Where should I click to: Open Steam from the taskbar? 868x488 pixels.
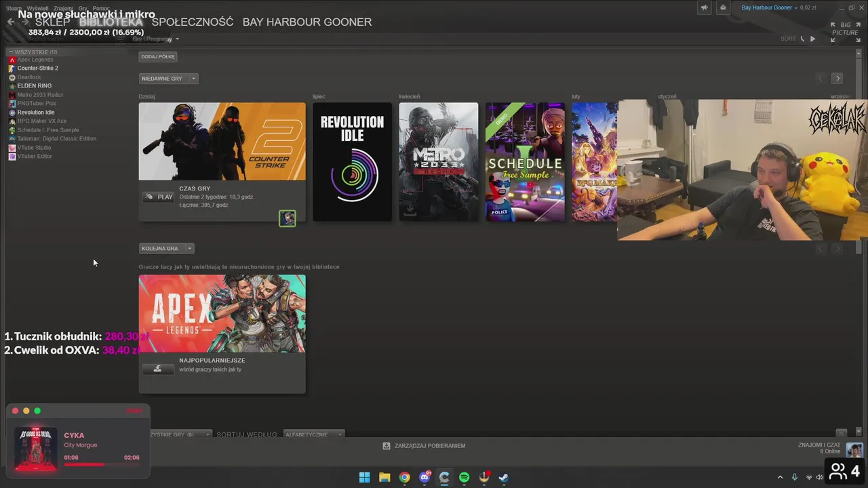tap(504, 477)
